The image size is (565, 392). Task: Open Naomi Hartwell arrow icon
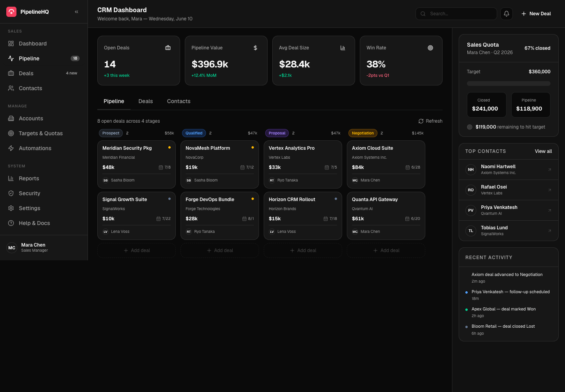(550, 170)
